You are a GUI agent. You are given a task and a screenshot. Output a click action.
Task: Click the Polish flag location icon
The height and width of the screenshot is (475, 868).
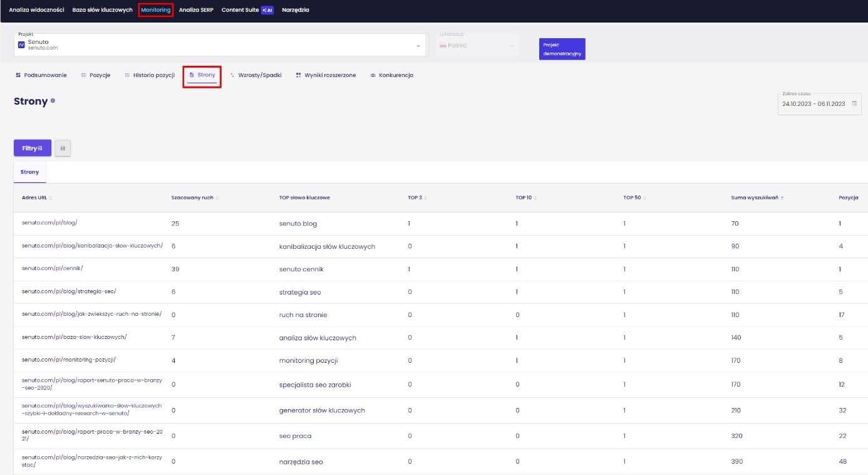(x=443, y=46)
